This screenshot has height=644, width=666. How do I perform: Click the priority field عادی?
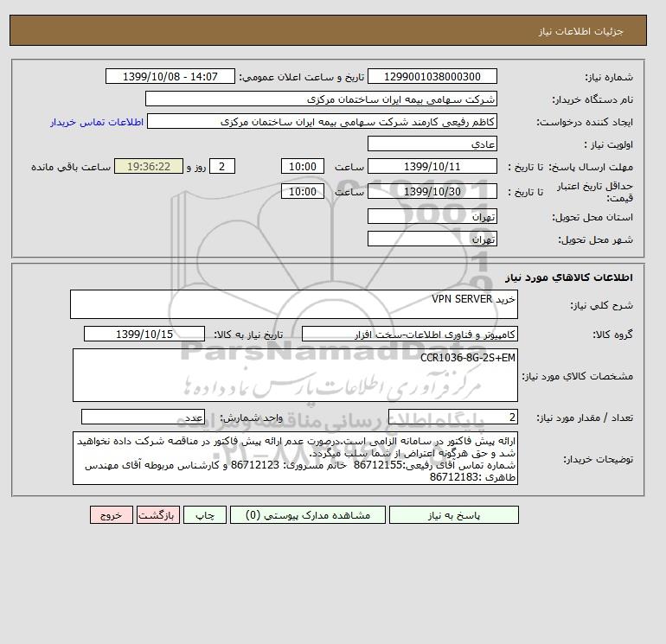pos(432,143)
